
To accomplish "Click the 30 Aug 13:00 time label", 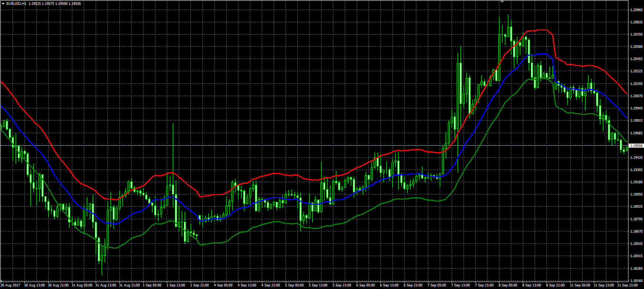I will (x=34, y=285).
